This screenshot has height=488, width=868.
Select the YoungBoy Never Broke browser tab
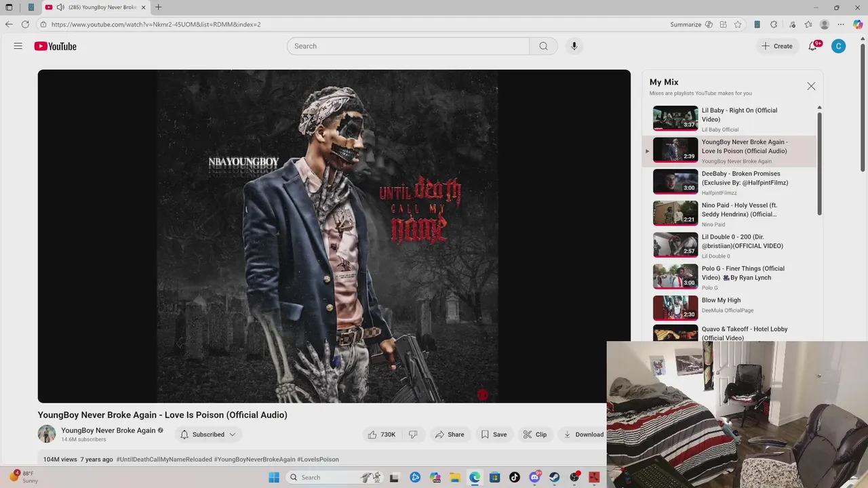coord(95,7)
